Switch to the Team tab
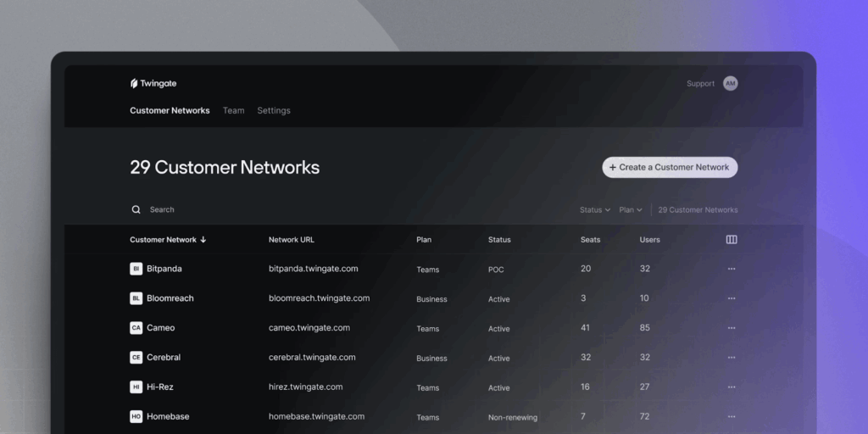The width and height of the screenshot is (868, 434). (233, 111)
